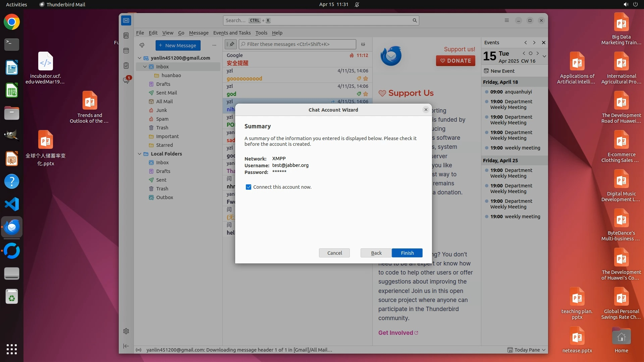Screen dimensions: 644x362
Task: Click the message filter input field
Action: point(299,44)
